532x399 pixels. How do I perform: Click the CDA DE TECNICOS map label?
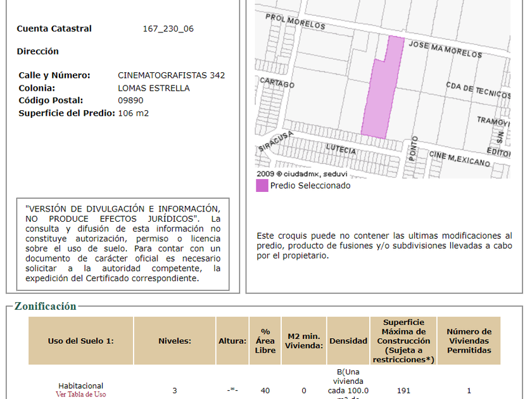[x=477, y=89]
